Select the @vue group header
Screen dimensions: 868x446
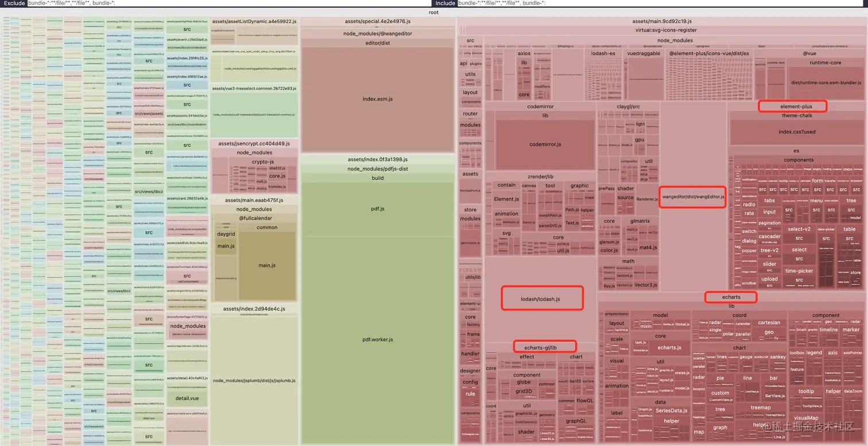(x=809, y=54)
